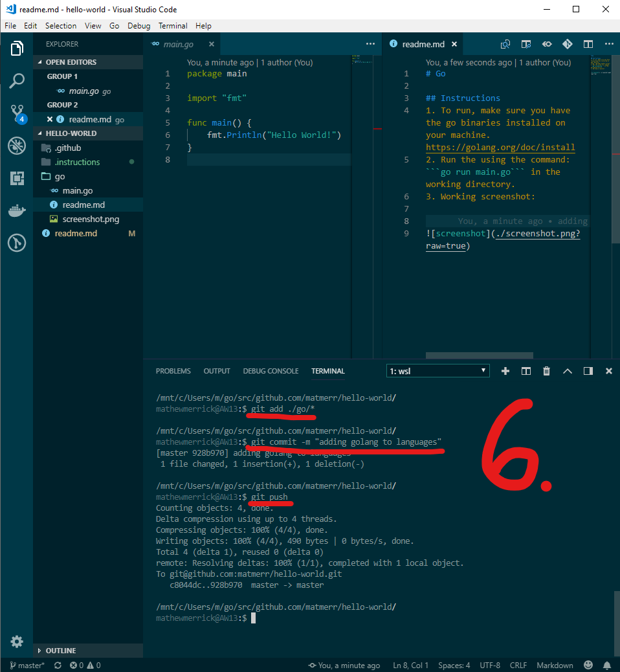
Task: Open the Search view in activity bar
Action: tap(17, 80)
